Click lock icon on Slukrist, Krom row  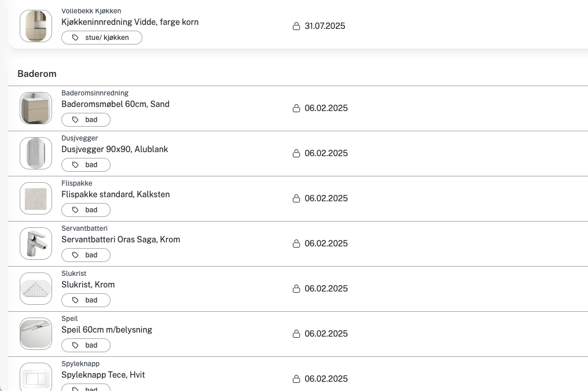pos(296,289)
